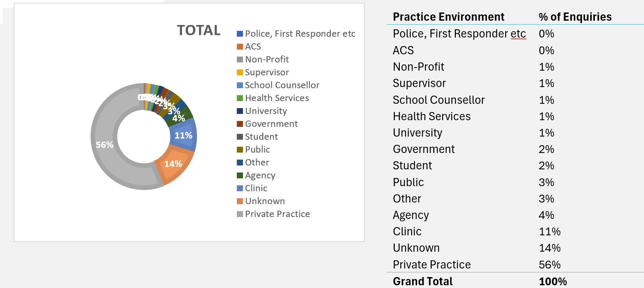Click the green Health Services legend swatch

click(x=240, y=98)
